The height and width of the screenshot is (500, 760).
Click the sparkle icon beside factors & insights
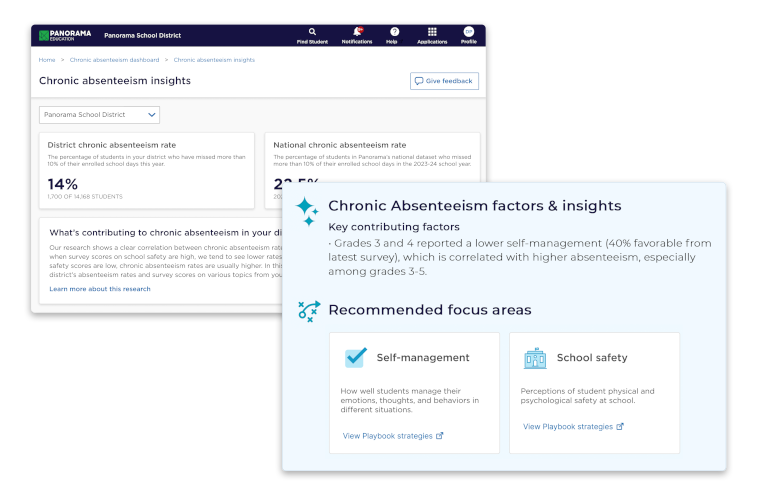(307, 211)
